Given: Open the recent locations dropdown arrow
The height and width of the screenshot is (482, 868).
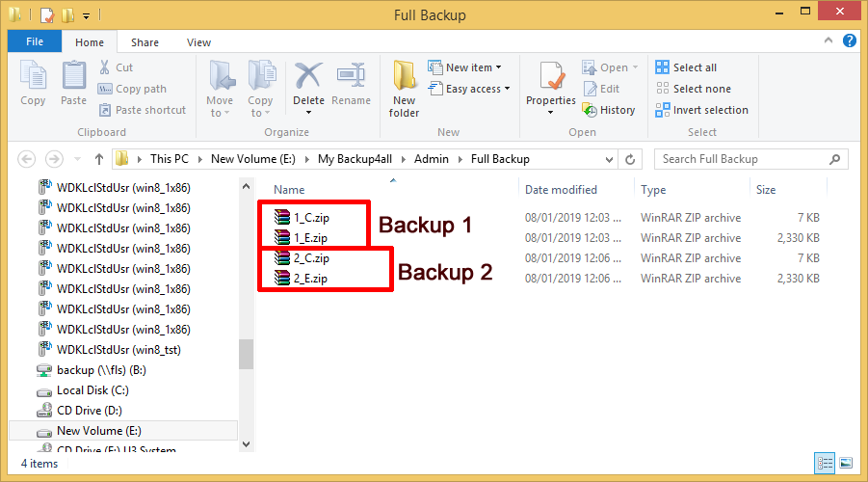Looking at the screenshot, I should (77, 160).
